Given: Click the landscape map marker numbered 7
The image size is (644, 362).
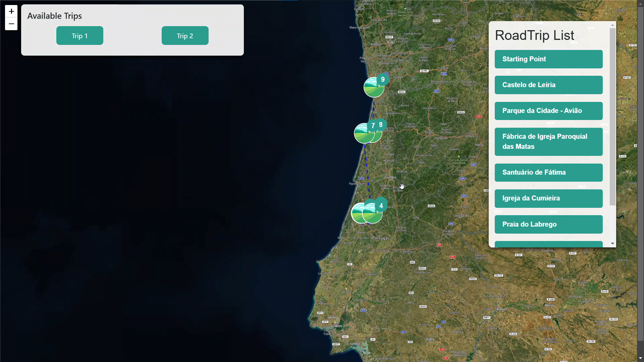Looking at the screenshot, I should pos(363,134).
